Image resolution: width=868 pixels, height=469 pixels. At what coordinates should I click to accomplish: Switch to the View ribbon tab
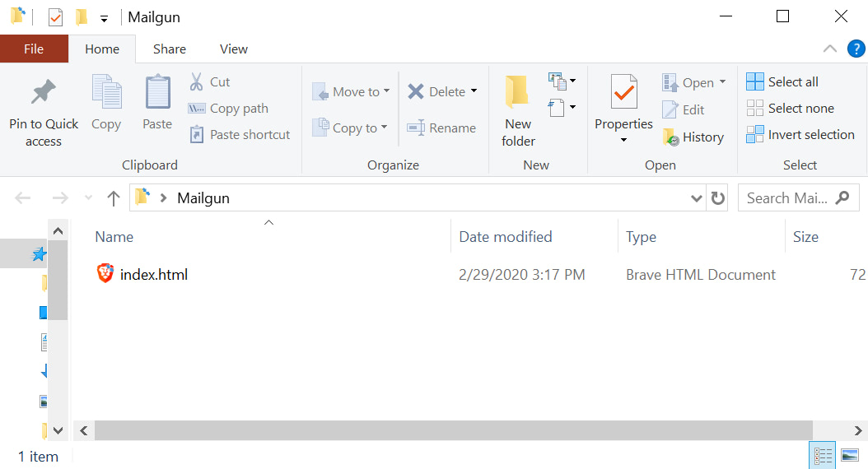click(234, 49)
